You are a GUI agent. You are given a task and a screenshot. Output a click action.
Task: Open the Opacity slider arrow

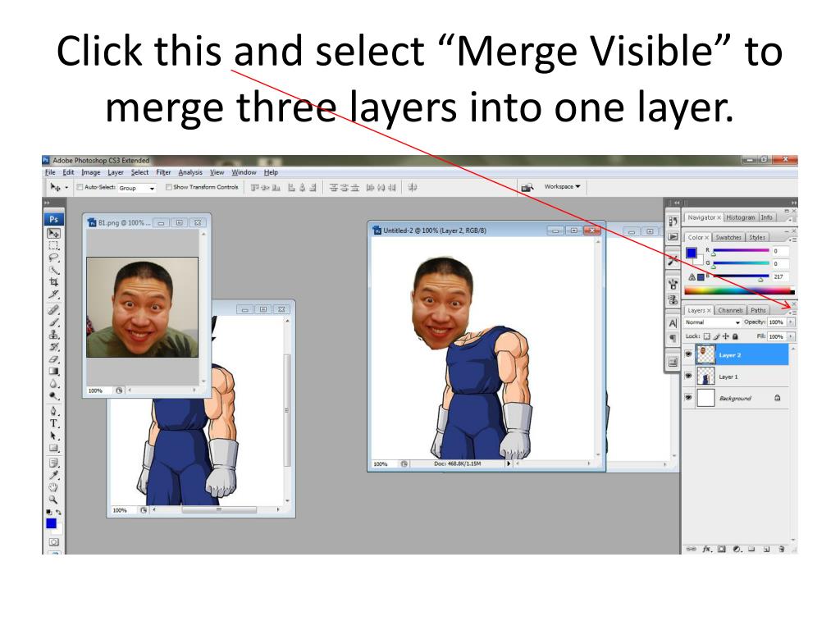tap(792, 322)
